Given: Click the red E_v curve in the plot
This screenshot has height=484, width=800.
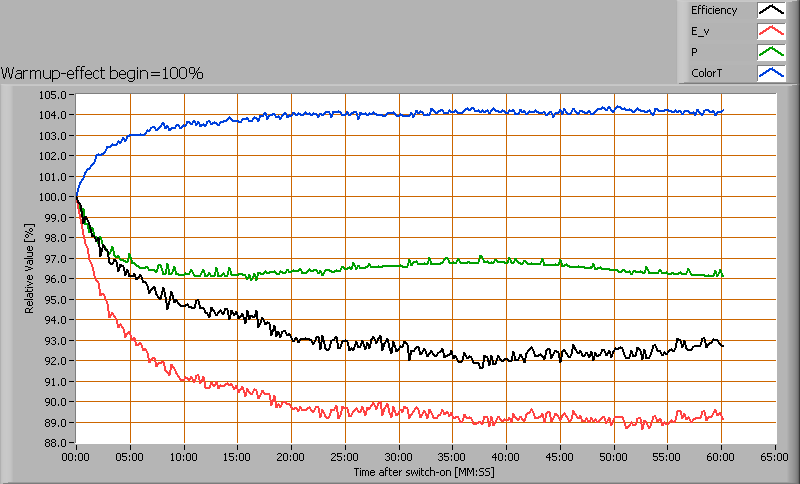Looking at the screenshot, I should point(400,411).
